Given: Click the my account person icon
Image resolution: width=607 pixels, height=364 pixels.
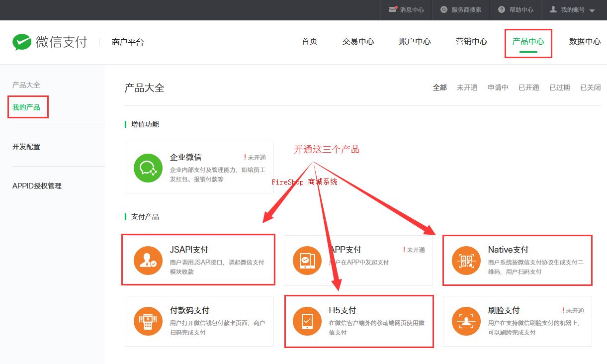Looking at the screenshot, I should (x=553, y=9).
